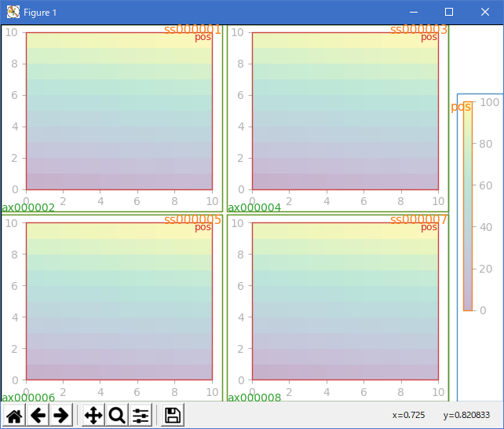This screenshot has width=504, height=429.
Task: Click the colorbar tick label 40
Action: tap(486, 227)
